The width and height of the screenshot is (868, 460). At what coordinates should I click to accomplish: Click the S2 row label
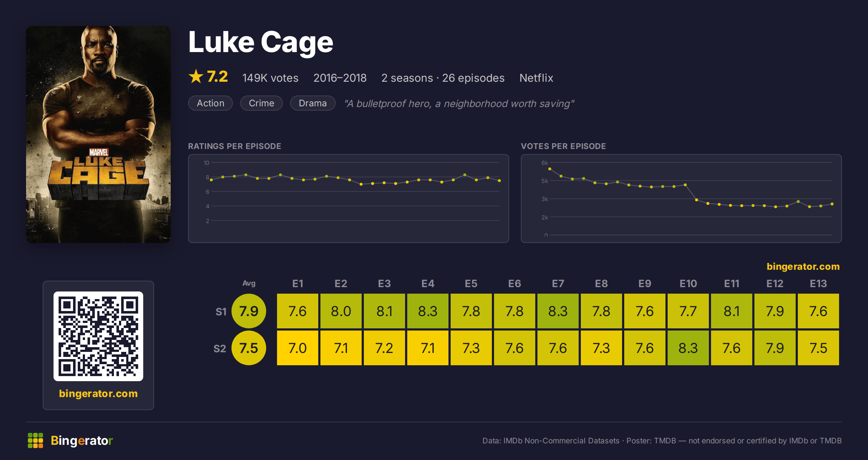[x=220, y=349]
